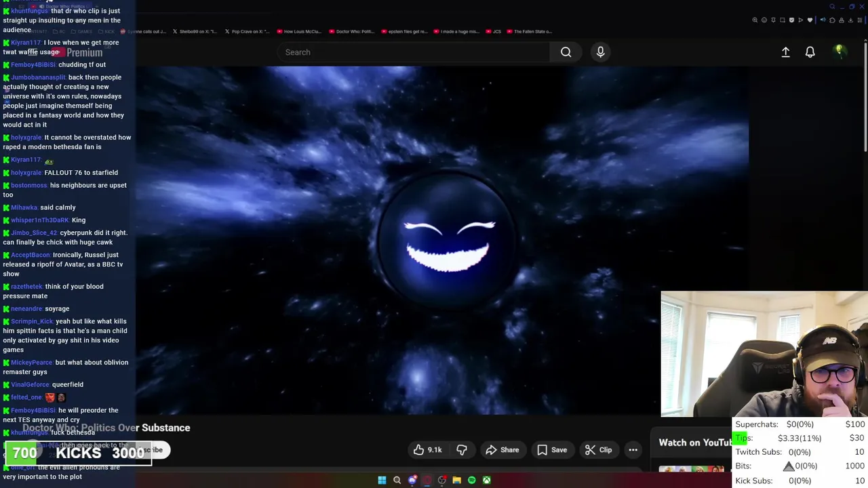Image resolution: width=868 pixels, height=488 pixels.
Task: Click chat username 'Mihawka'
Action: pyautogui.click(x=24, y=207)
